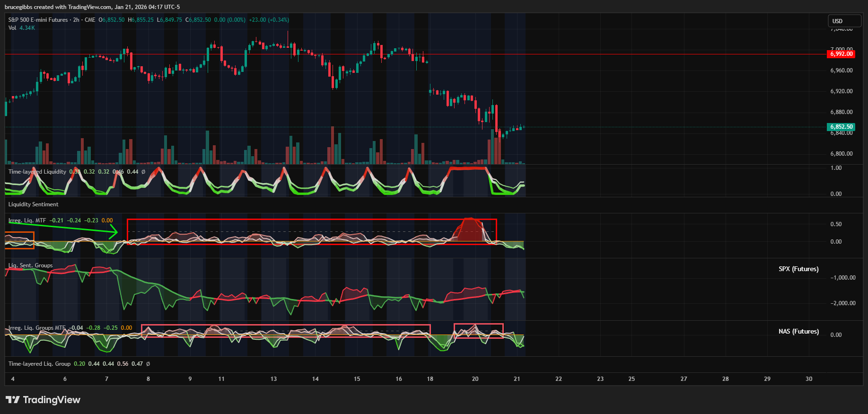Click the Irreg. Liq. Groups MTF indicator label
Image resolution: width=868 pixels, height=414 pixels.
tap(37, 328)
